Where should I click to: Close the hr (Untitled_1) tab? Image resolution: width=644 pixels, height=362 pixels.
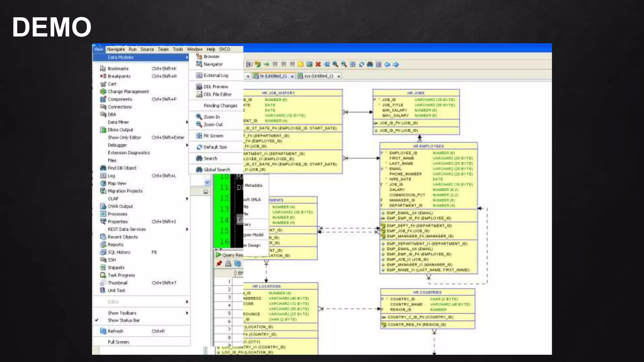pyautogui.click(x=292, y=76)
